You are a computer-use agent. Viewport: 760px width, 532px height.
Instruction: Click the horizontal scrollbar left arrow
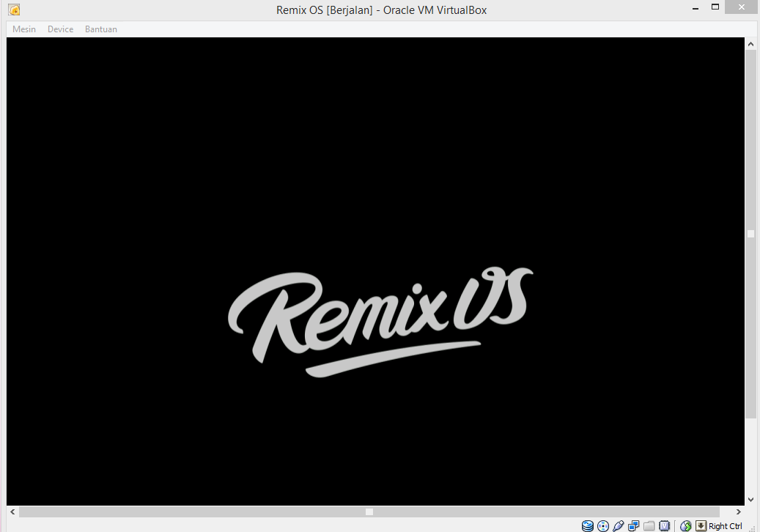12,511
